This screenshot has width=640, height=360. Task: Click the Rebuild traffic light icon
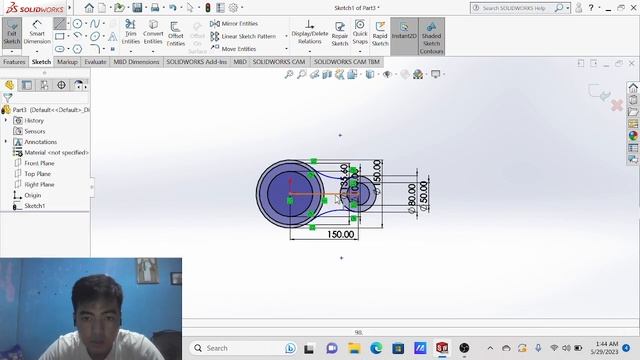point(208,7)
